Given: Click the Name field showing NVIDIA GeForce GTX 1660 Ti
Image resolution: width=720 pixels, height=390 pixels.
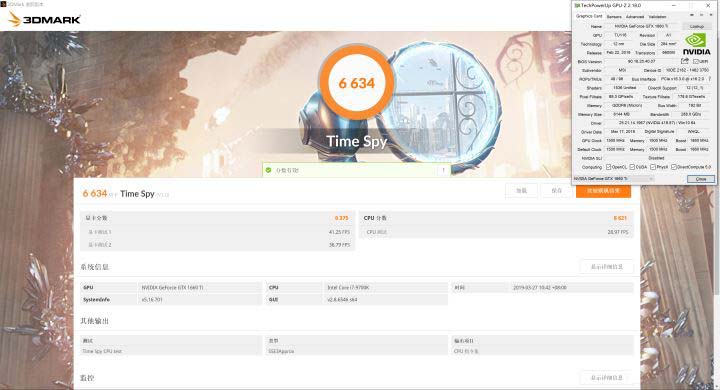Looking at the screenshot, I should pos(641,26).
